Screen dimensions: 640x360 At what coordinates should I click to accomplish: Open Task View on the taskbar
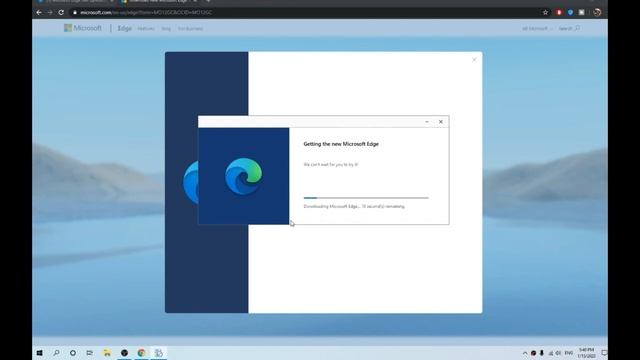click(x=89, y=353)
